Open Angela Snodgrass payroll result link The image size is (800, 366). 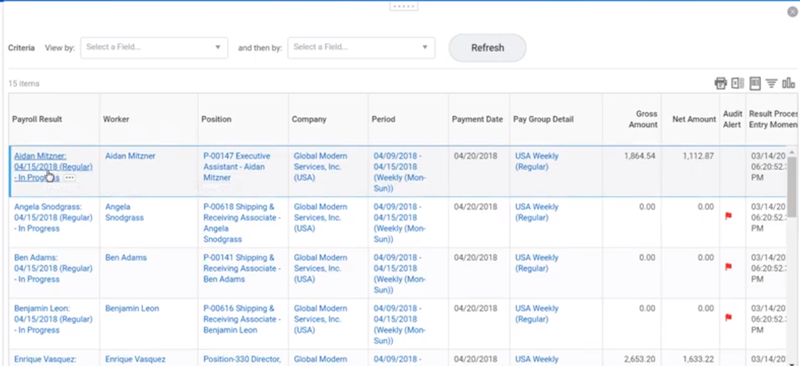53,217
